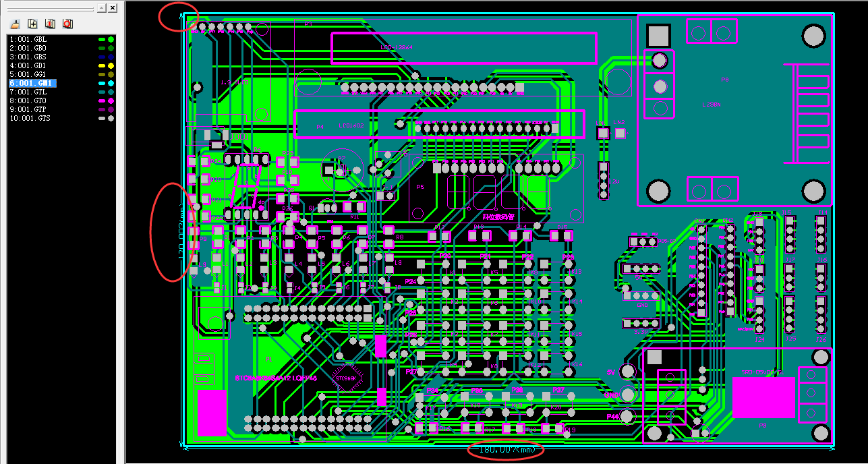
Task: Click the layer icon with red circle
Action: pyautogui.click(x=67, y=24)
